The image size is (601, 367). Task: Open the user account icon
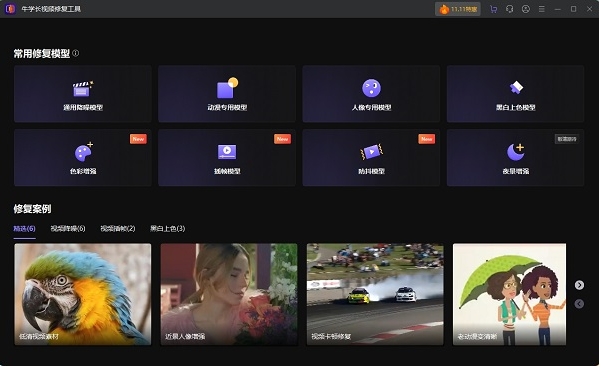(x=525, y=9)
